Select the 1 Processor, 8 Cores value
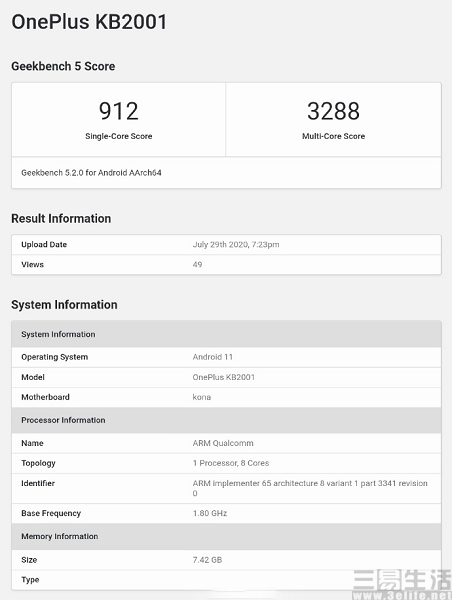 231,463
